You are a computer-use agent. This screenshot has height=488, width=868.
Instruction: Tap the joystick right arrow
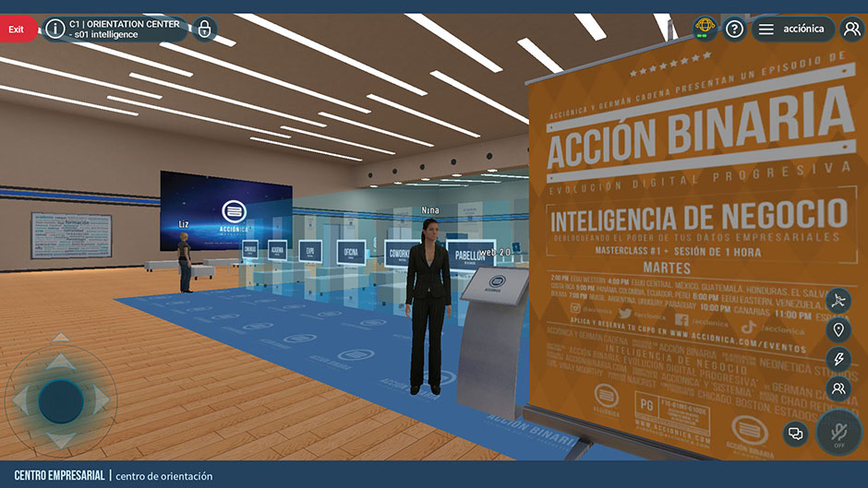pos(102,399)
